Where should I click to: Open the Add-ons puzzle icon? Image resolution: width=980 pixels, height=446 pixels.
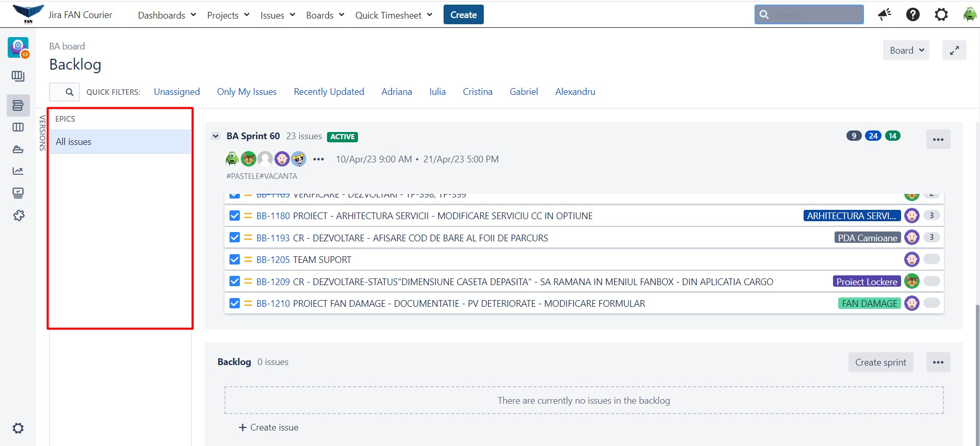19,216
